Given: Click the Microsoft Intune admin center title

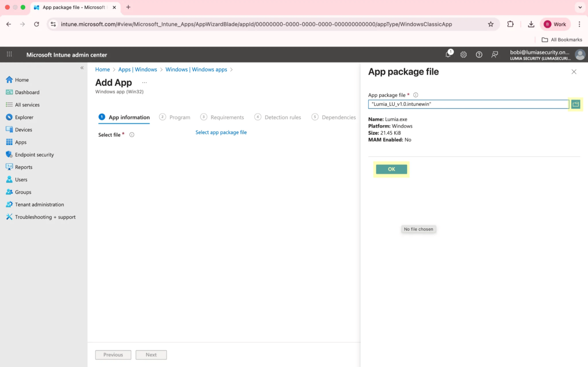Looking at the screenshot, I should (x=67, y=54).
